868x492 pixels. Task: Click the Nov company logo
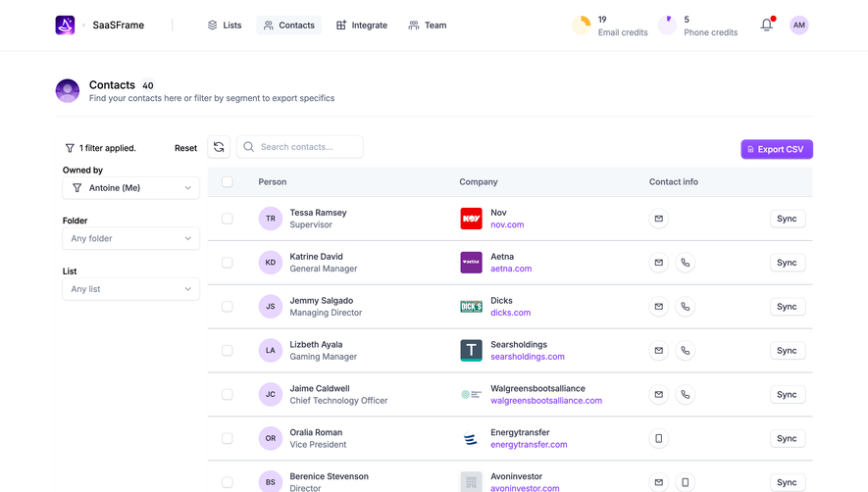coord(471,219)
